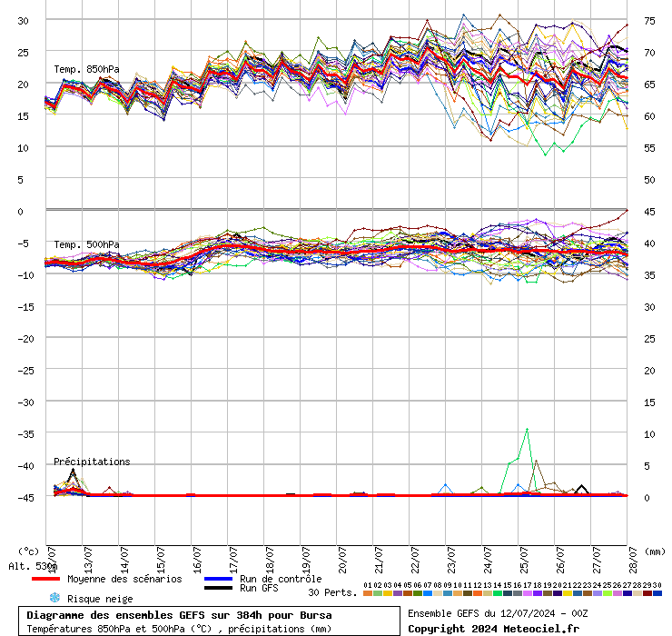Viewport: 672px width, 636px height.
Task: Click the 13/07 date axis label
Action: tap(88, 560)
